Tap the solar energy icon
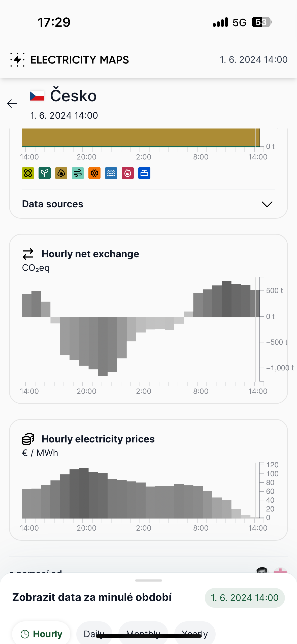297x644 pixels. 94,173
